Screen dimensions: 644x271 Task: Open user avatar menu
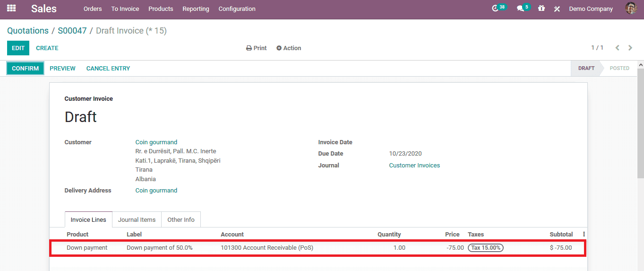click(631, 9)
